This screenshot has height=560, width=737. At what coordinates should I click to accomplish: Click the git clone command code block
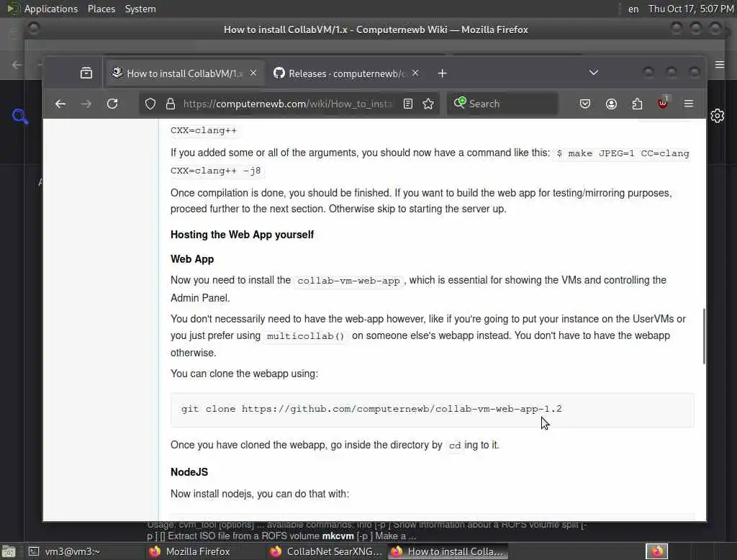click(x=432, y=410)
